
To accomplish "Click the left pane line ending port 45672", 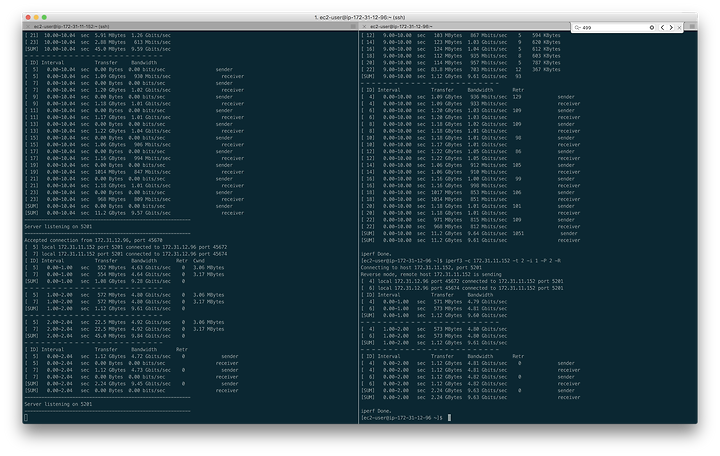I will (126, 247).
